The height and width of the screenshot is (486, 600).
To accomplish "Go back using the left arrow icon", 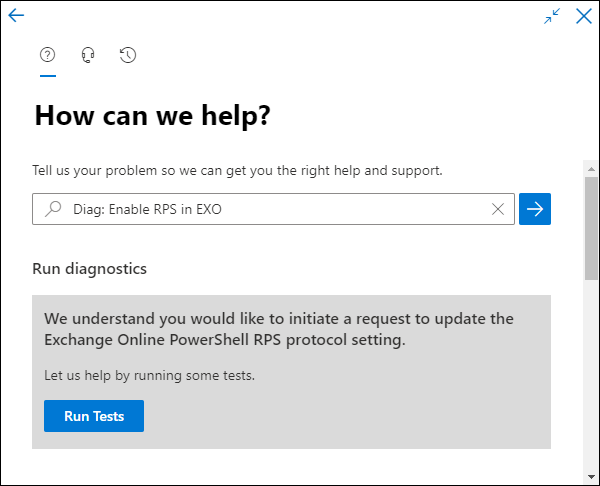I will tap(16, 15).
